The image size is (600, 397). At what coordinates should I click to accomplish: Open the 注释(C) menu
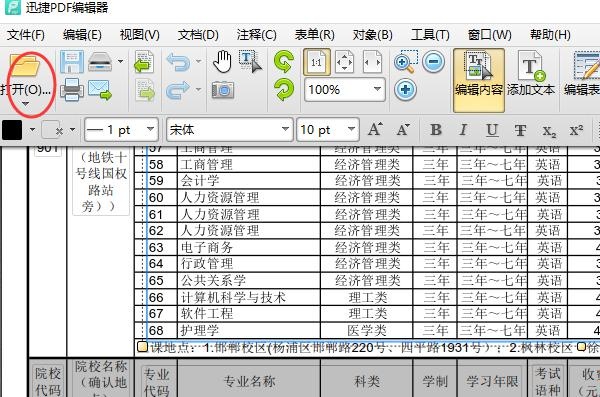tap(256, 35)
